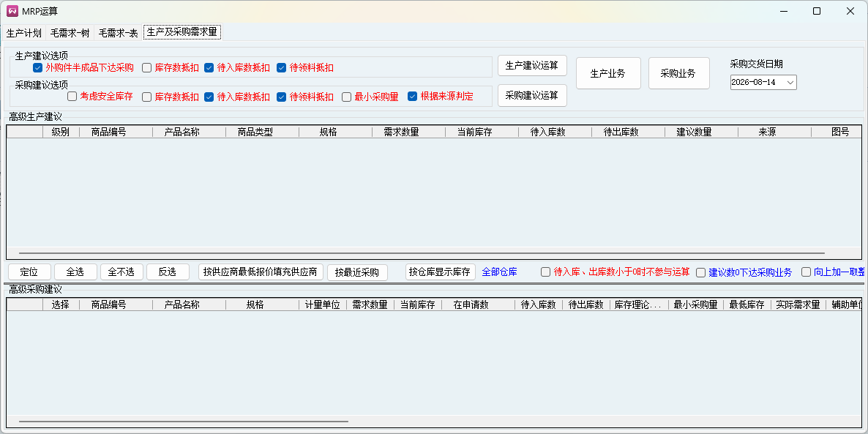Click 商品编号 header in 高级采购建议

coord(116,304)
